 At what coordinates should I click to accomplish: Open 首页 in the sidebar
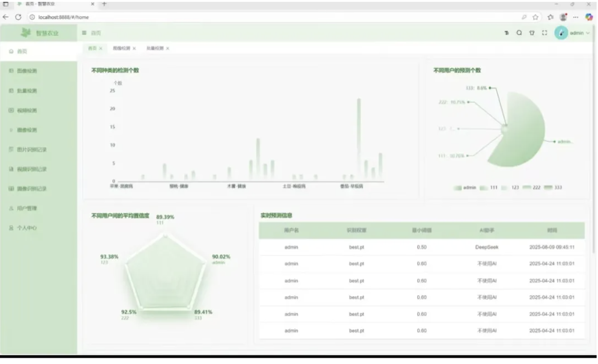click(38, 51)
